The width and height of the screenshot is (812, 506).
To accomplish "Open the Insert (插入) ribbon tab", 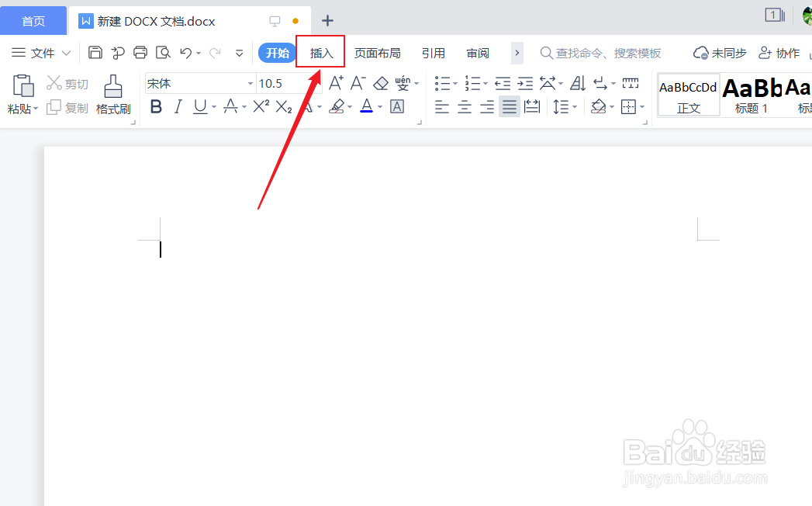I will [320, 53].
